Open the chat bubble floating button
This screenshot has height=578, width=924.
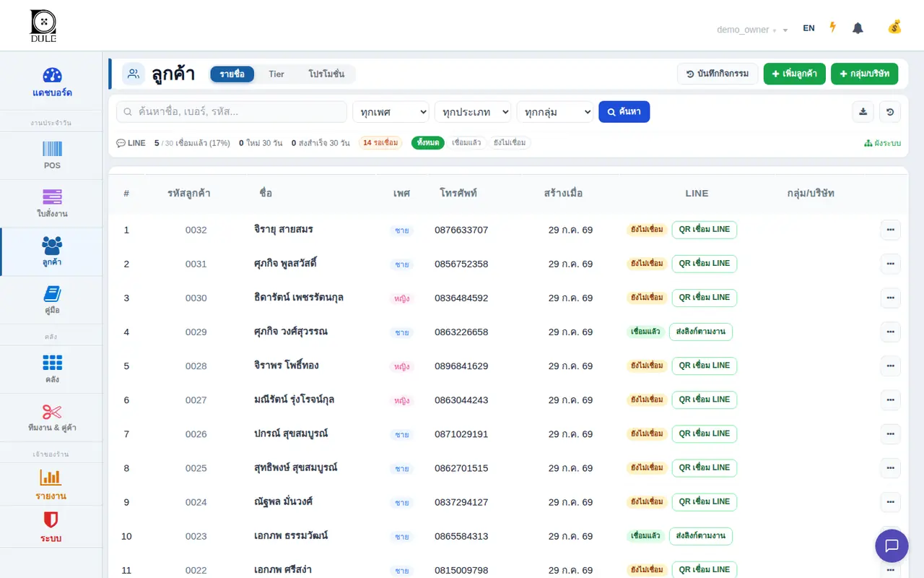[892, 545]
